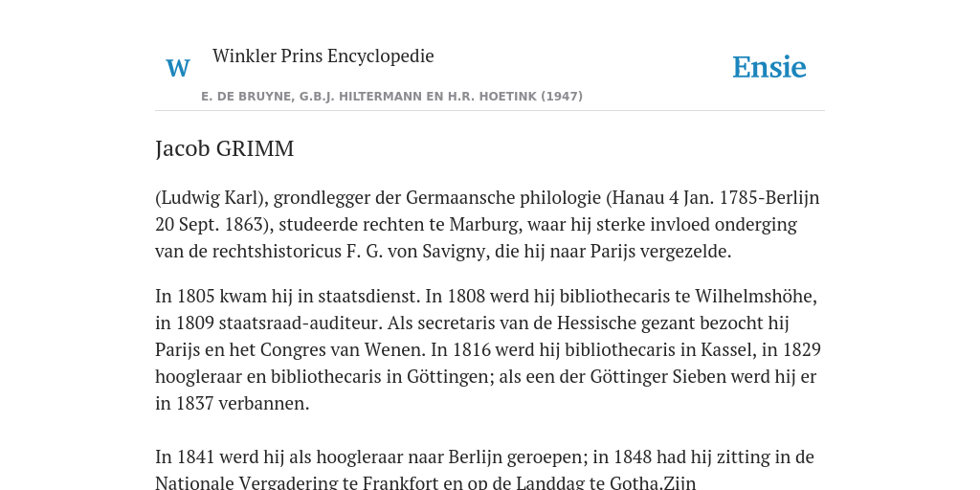Open the Winkler Prins Encyclopedie title link
This screenshot has height=490, width=980.
click(x=323, y=56)
